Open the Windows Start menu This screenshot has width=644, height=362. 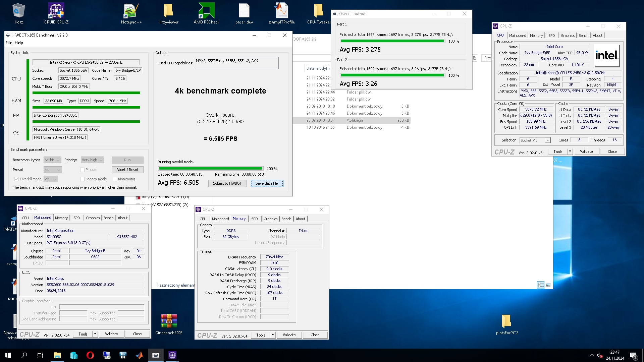[x=8, y=355]
